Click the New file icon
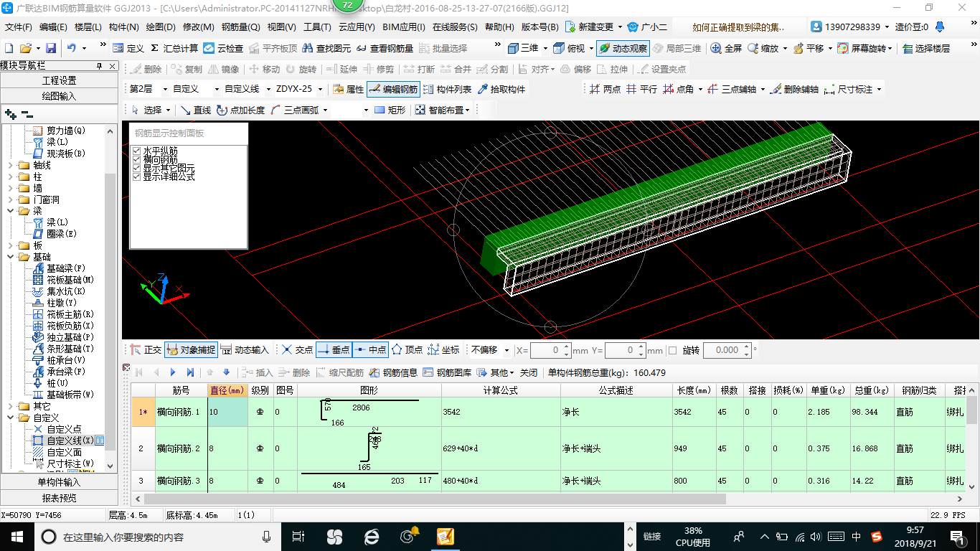 (9, 48)
